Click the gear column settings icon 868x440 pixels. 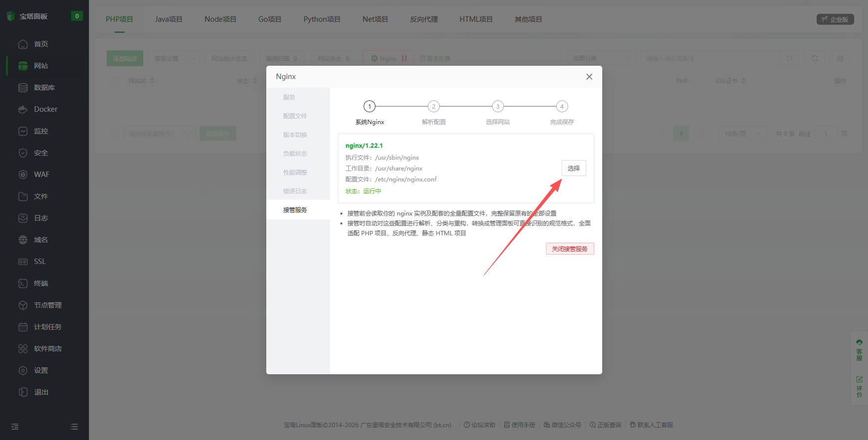point(840,58)
